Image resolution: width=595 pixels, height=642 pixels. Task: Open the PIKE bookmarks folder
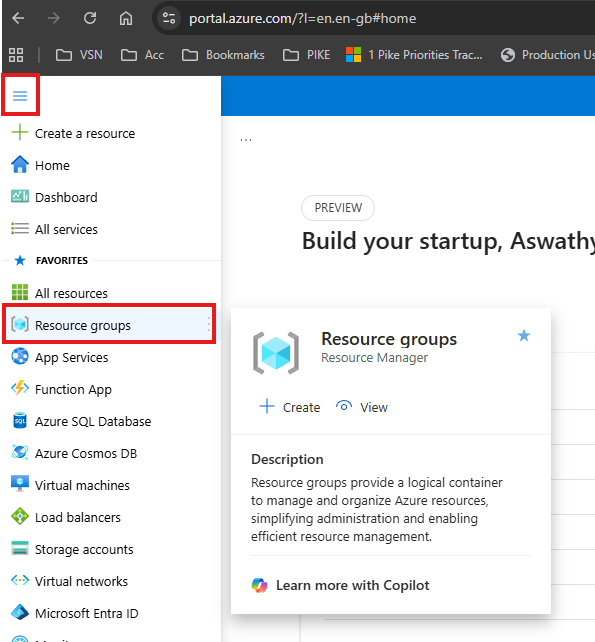[306, 55]
